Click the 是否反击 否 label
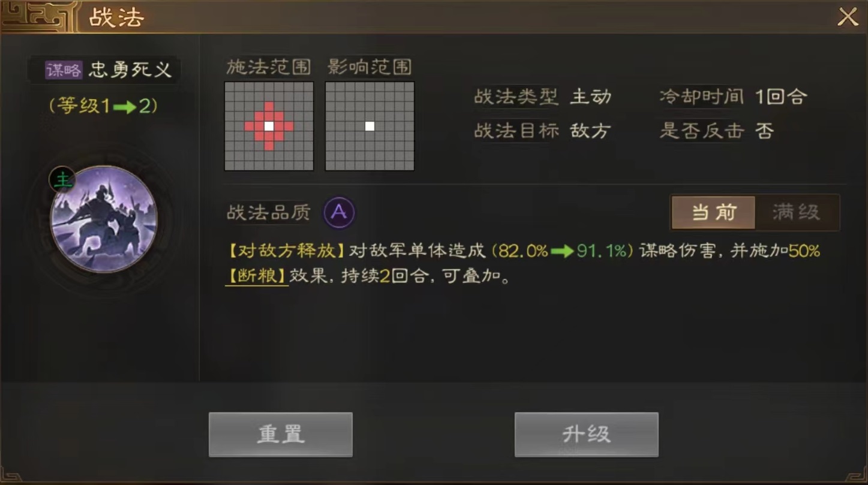This screenshot has height=485, width=868. point(717,131)
